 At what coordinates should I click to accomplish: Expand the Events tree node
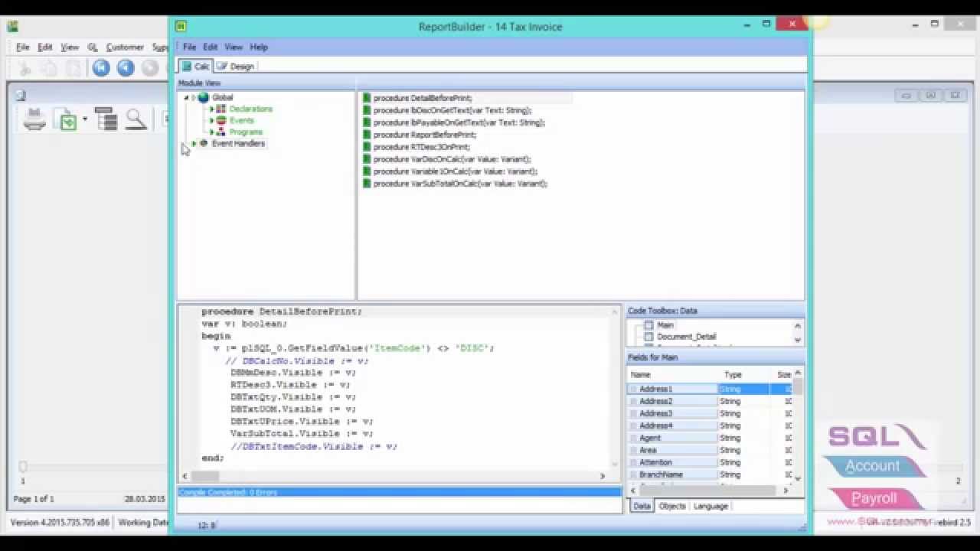tap(211, 121)
